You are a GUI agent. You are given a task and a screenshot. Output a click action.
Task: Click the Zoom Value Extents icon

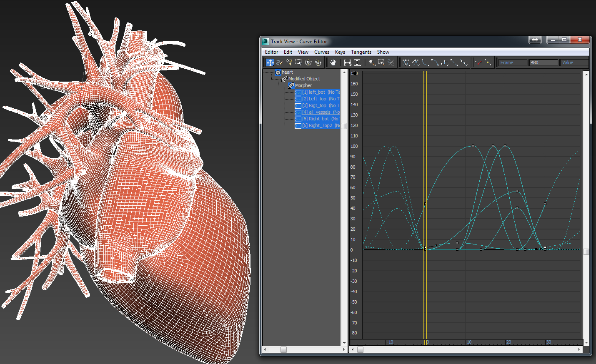358,62
